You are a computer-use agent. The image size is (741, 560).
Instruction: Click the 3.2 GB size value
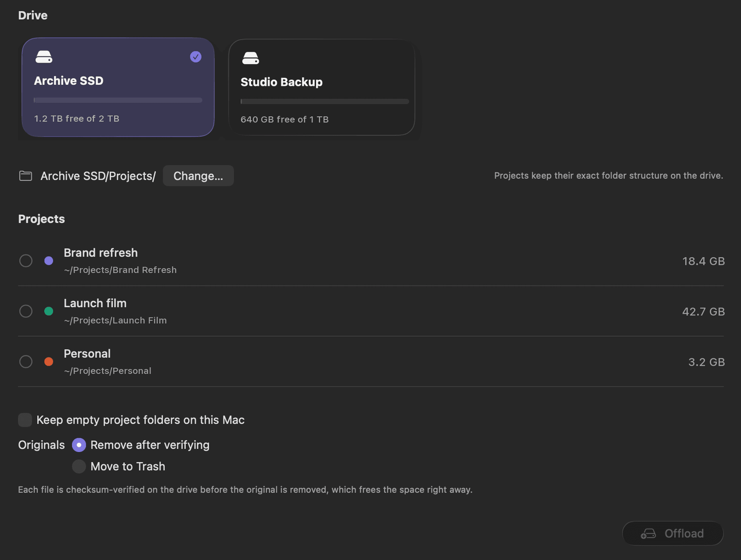tap(707, 362)
